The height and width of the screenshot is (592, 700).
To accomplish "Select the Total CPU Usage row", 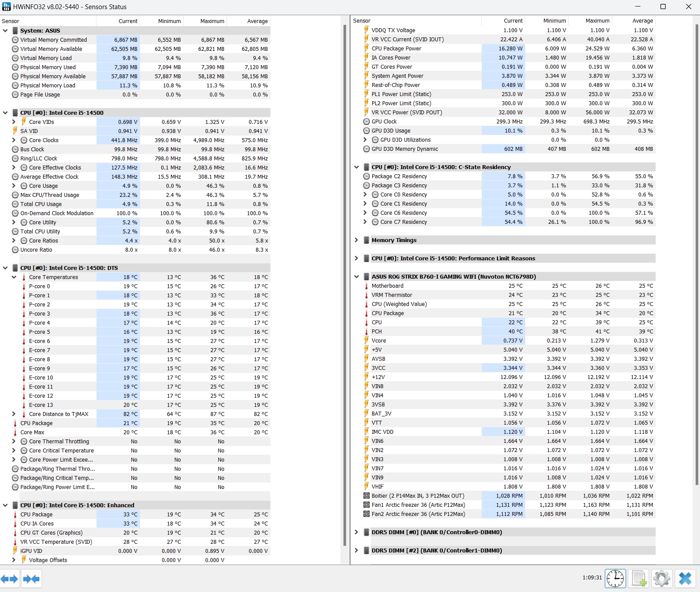I will click(x=135, y=204).
